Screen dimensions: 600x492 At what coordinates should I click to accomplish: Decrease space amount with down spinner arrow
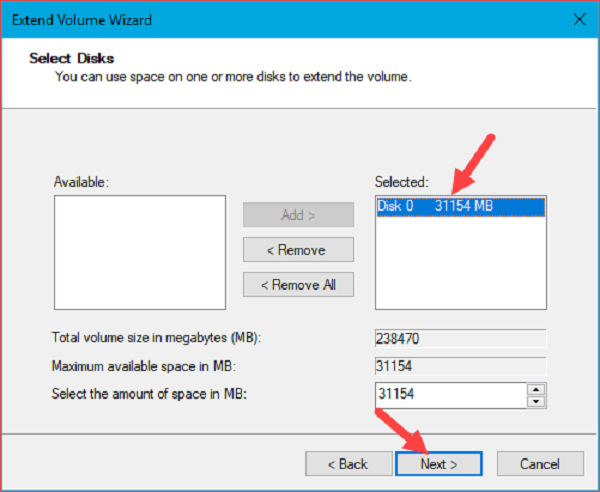pyautogui.click(x=536, y=401)
